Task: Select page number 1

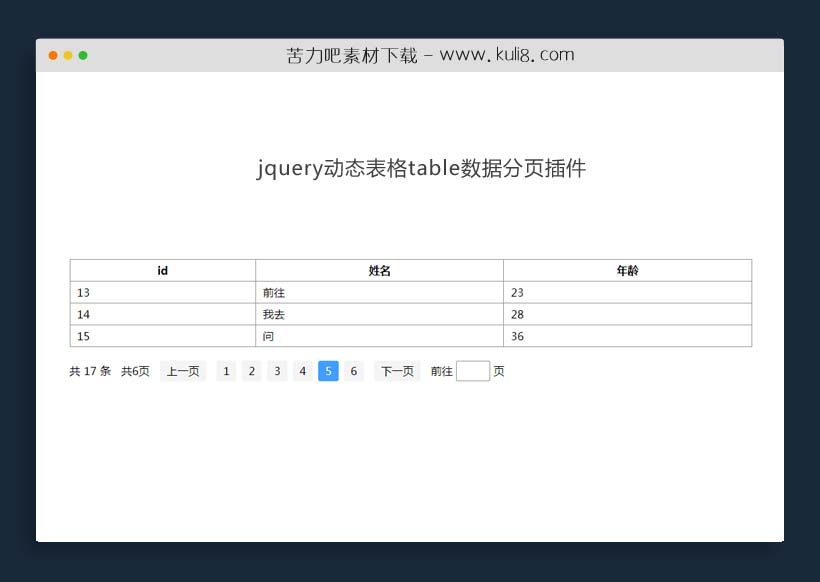Action: point(226,371)
